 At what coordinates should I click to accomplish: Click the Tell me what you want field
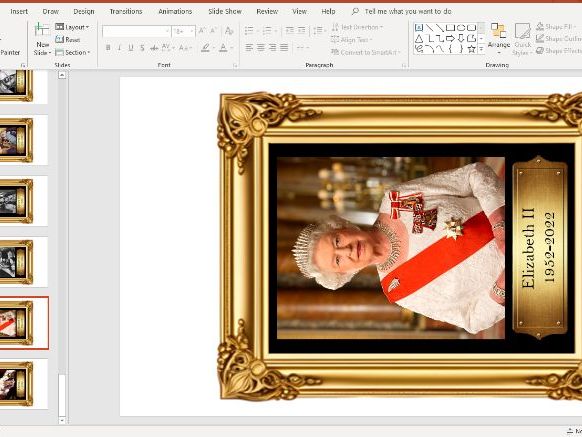(x=408, y=12)
